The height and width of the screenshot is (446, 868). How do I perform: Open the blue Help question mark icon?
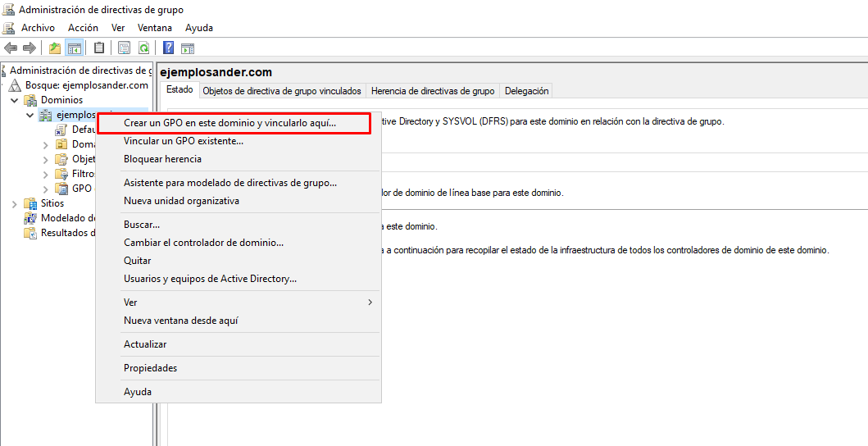coord(168,48)
